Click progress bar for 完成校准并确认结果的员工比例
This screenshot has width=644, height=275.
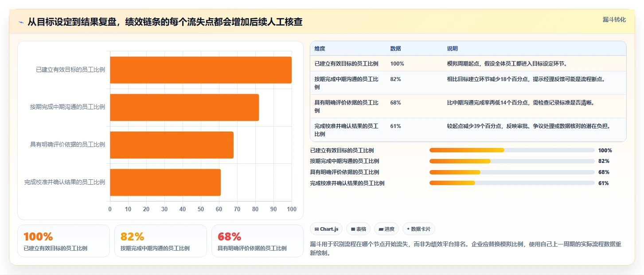point(512,183)
